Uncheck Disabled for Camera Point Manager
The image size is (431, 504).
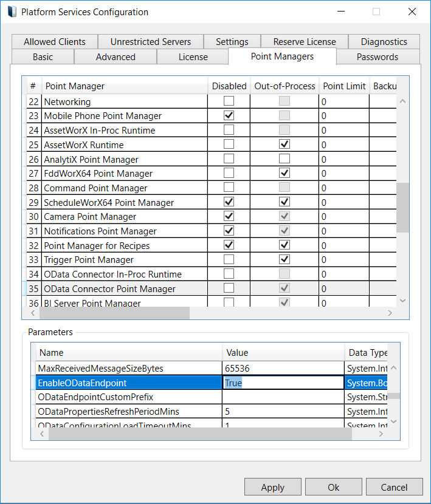[x=229, y=217]
